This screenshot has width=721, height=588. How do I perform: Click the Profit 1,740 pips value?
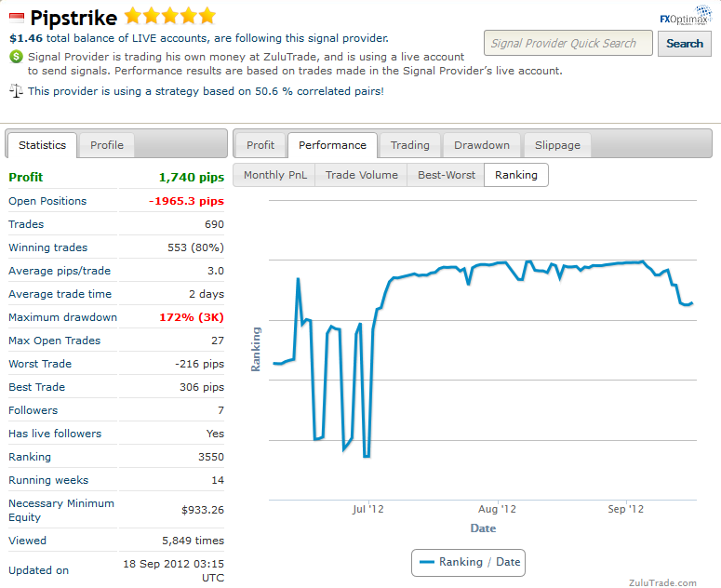pyautogui.click(x=192, y=178)
